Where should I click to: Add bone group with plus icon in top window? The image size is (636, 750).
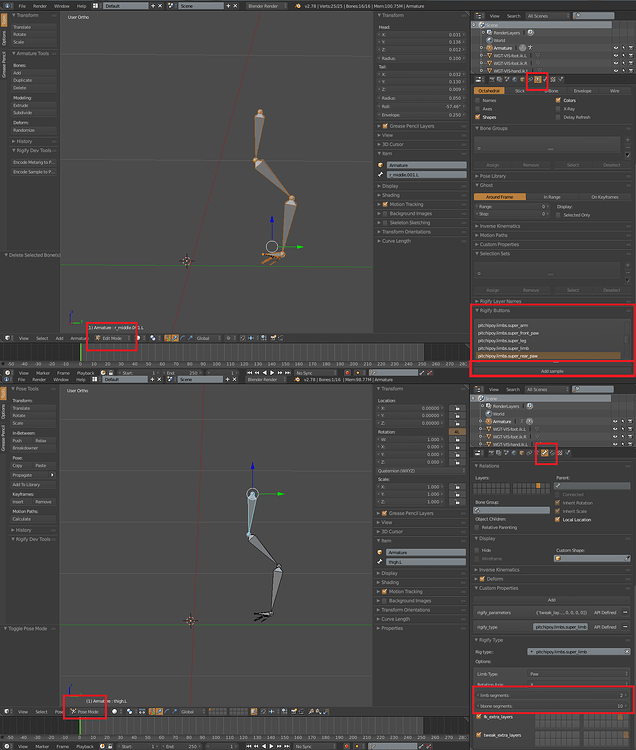[x=627, y=140]
